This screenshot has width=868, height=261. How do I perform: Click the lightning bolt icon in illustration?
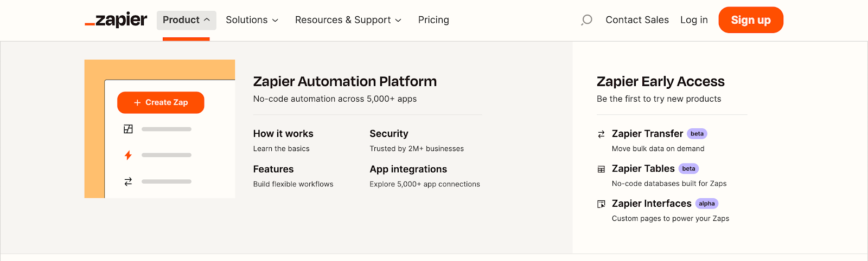tap(128, 155)
